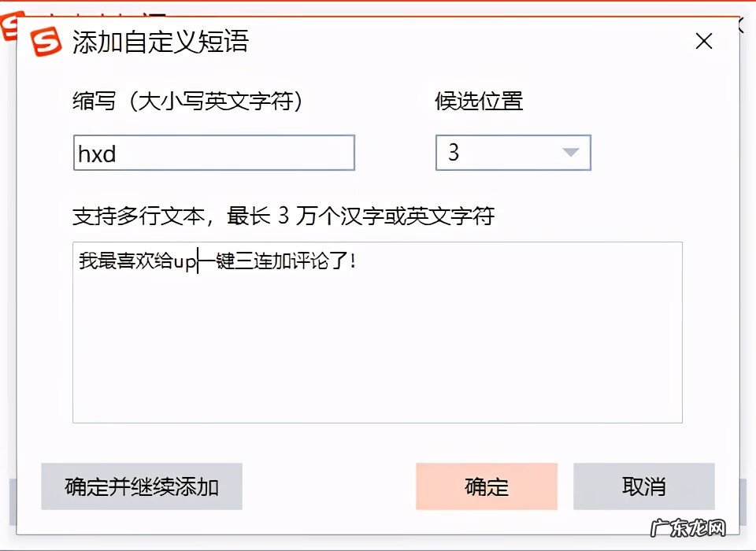Screen dimensions: 756x551
Task: Close the 添加自定义短语 dialog
Action: coord(703,42)
